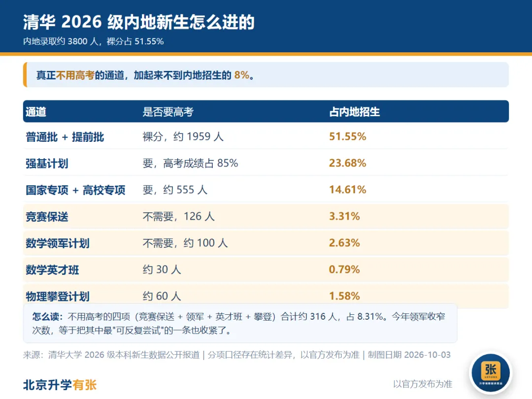Image resolution: width=532 pixels, height=399 pixels.
Task: Click the cell 约 60 人
Action: click(x=162, y=296)
